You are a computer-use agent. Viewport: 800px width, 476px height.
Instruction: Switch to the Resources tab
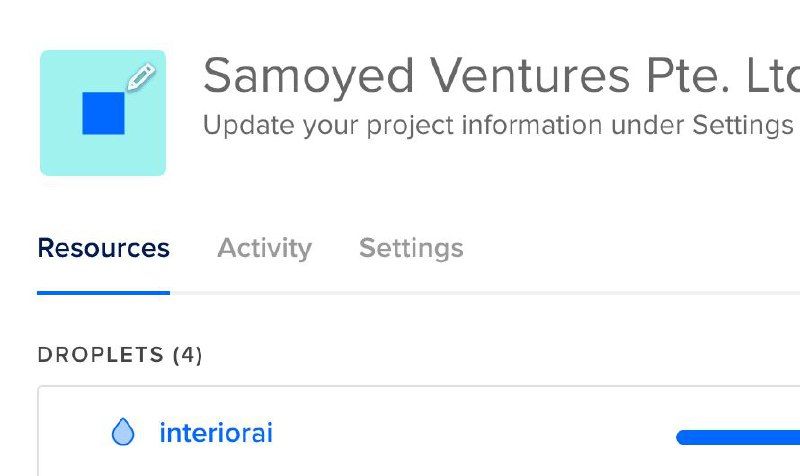click(103, 248)
